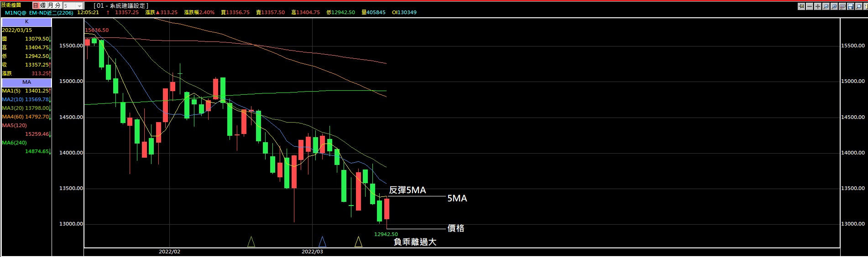Click the minus button to reduce candle size
This screenshot has width=868, height=257.
tap(810, 6)
